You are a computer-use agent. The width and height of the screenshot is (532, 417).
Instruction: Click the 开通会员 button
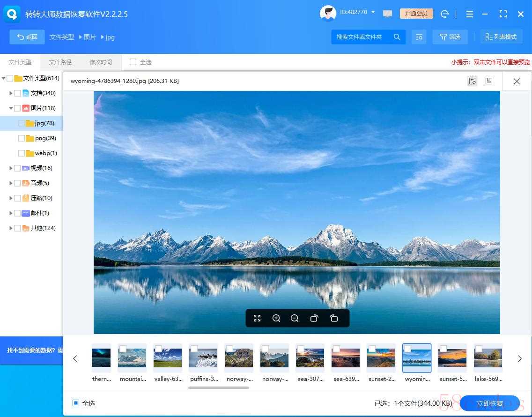(416, 14)
